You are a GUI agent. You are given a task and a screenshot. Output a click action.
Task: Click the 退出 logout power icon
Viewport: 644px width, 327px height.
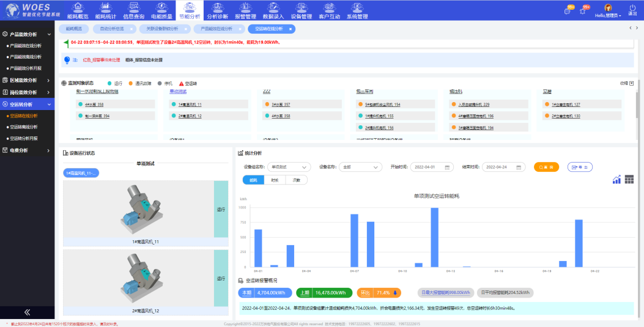pos(632,7)
